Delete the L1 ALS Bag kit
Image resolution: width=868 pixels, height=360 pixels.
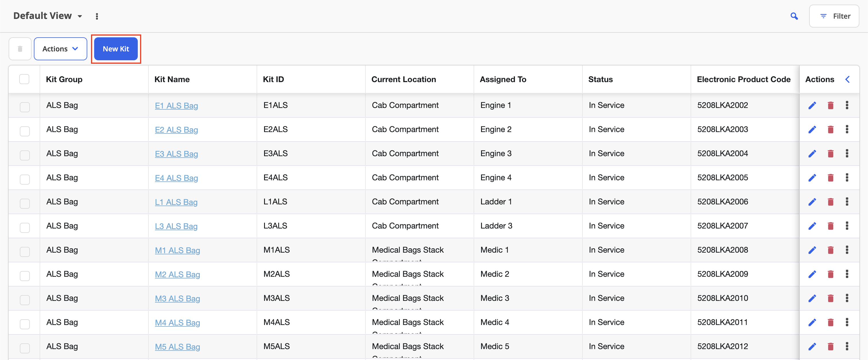click(830, 202)
